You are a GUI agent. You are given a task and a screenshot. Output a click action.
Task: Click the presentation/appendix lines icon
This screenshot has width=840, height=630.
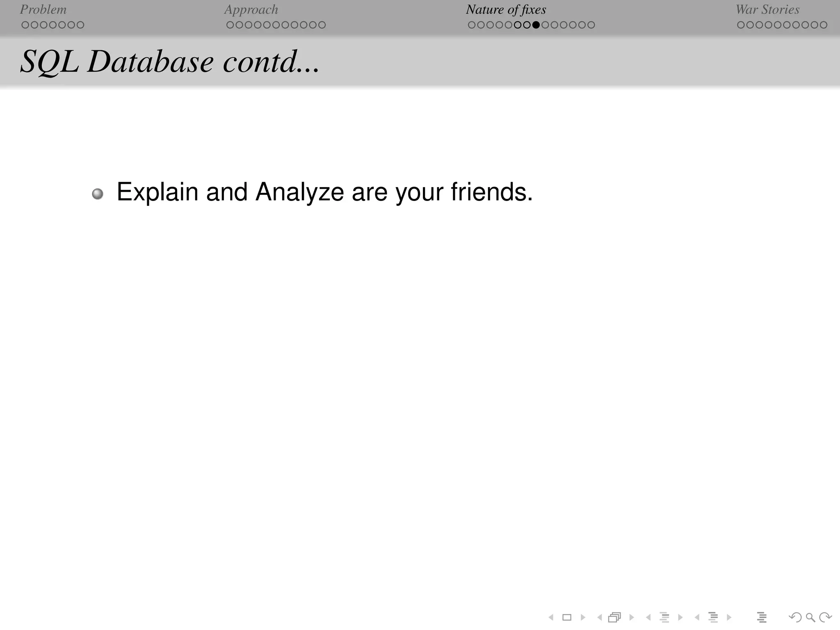[x=762, y=617]
